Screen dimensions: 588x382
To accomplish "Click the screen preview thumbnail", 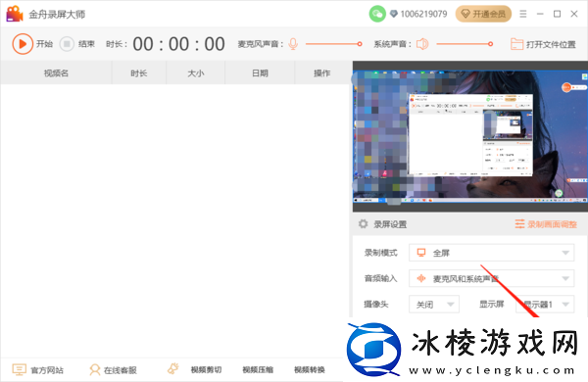I will point(470,136).
